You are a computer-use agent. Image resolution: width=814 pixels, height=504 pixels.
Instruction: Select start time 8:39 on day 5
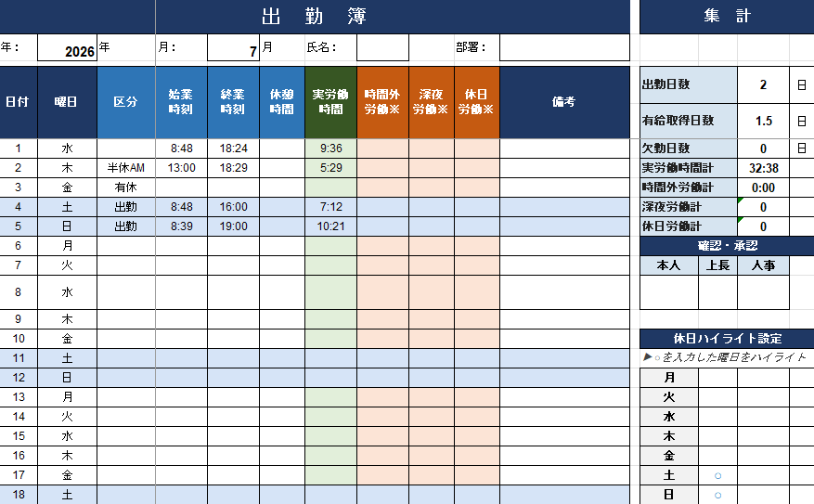pyautogui.click(x=181, y=226)
